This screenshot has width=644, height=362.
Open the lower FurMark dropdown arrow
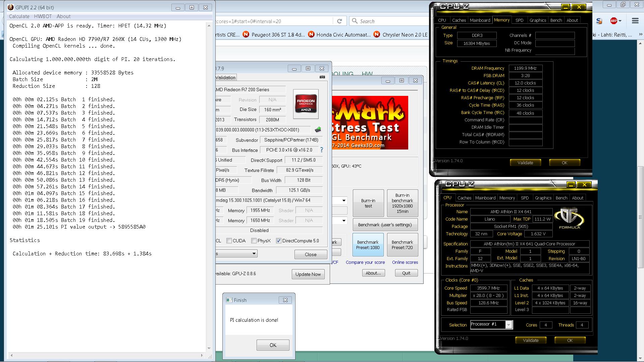pos(344,221)
